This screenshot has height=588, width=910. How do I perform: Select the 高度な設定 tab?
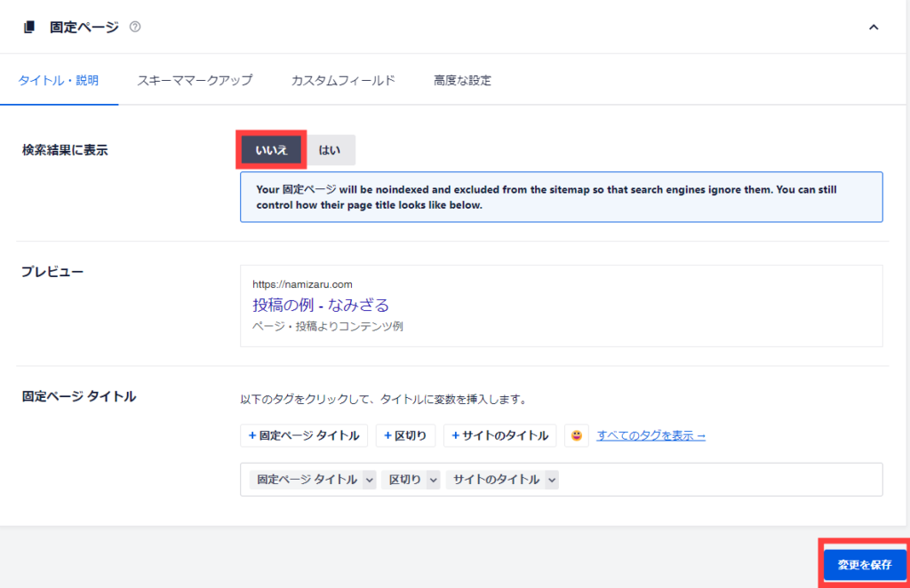pos(462,81)
